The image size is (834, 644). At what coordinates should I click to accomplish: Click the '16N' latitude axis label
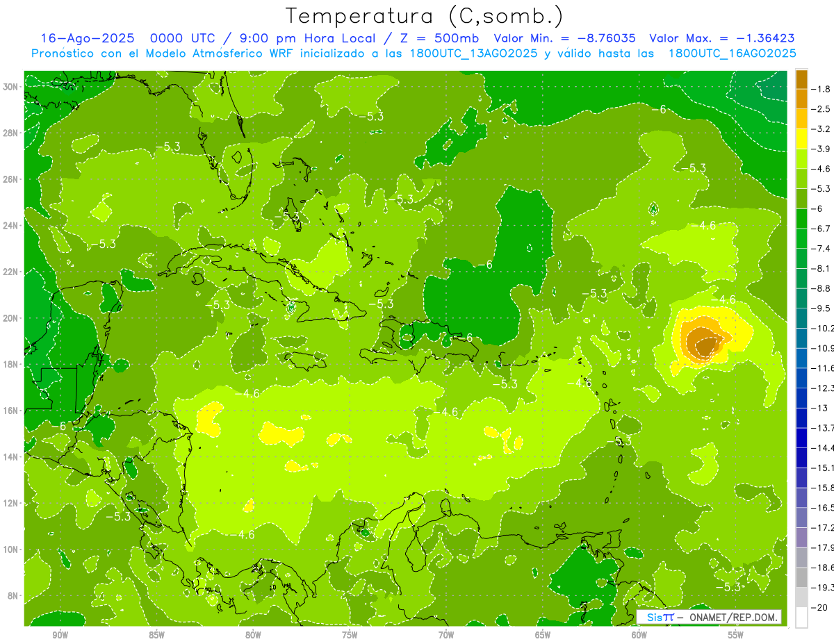tap(11, 411)
